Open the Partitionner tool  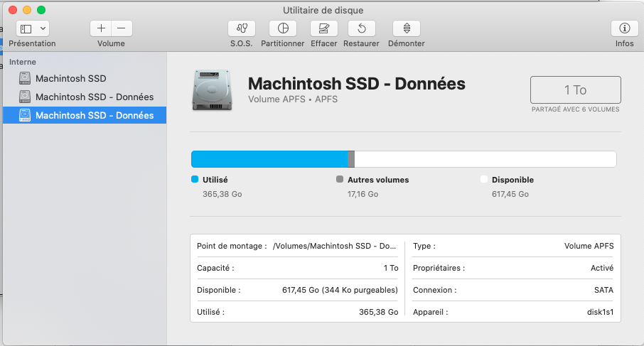click(283, 28)
